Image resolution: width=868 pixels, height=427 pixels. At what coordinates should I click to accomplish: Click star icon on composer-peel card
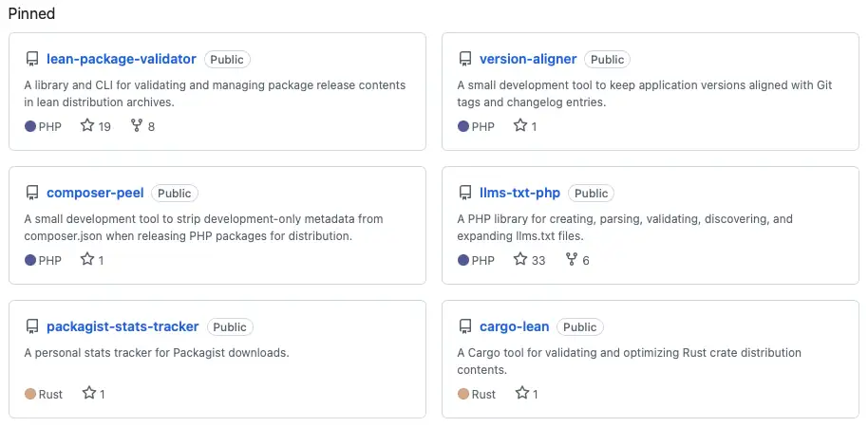coord(87,259)
